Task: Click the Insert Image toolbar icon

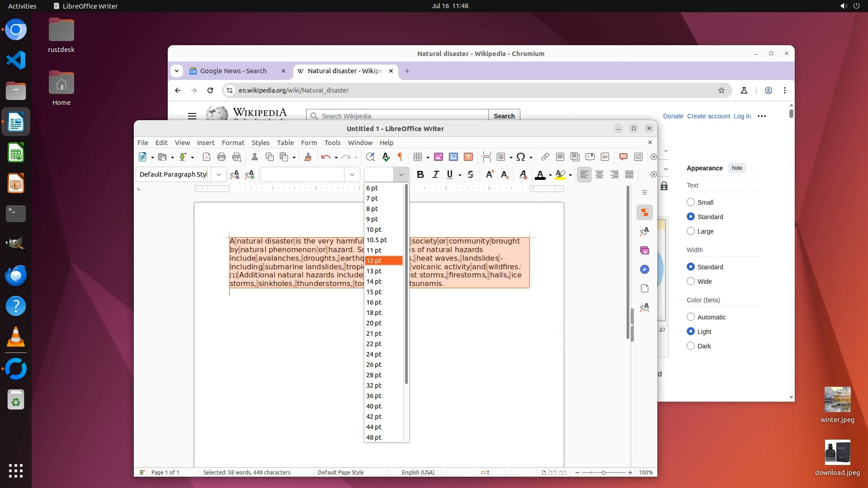Action: pyautogui.click(x=438, y=157)
